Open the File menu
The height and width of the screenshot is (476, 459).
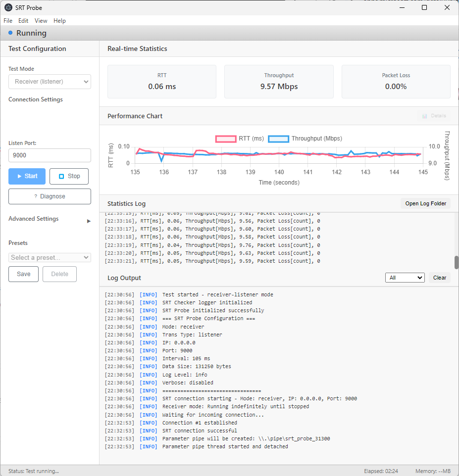pyautogui.click(x=8, y=21)
